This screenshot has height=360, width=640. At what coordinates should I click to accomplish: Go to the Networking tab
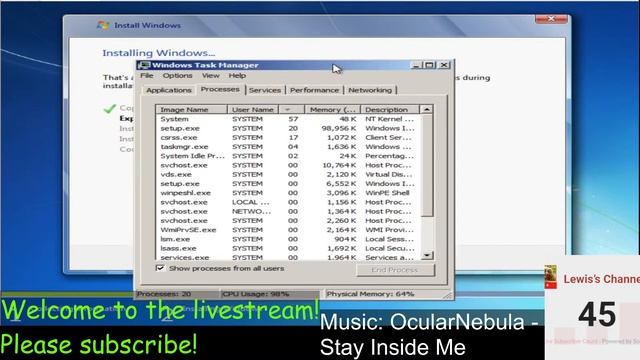click(370, 90)
